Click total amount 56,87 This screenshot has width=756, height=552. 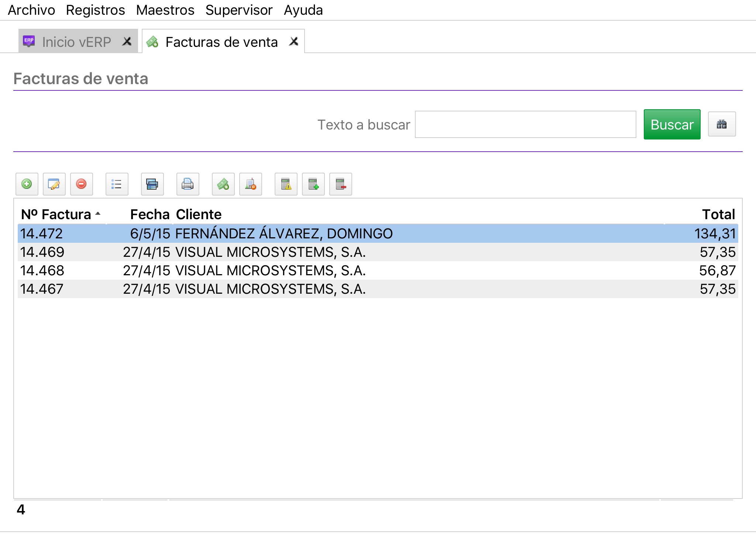point(717,270)
